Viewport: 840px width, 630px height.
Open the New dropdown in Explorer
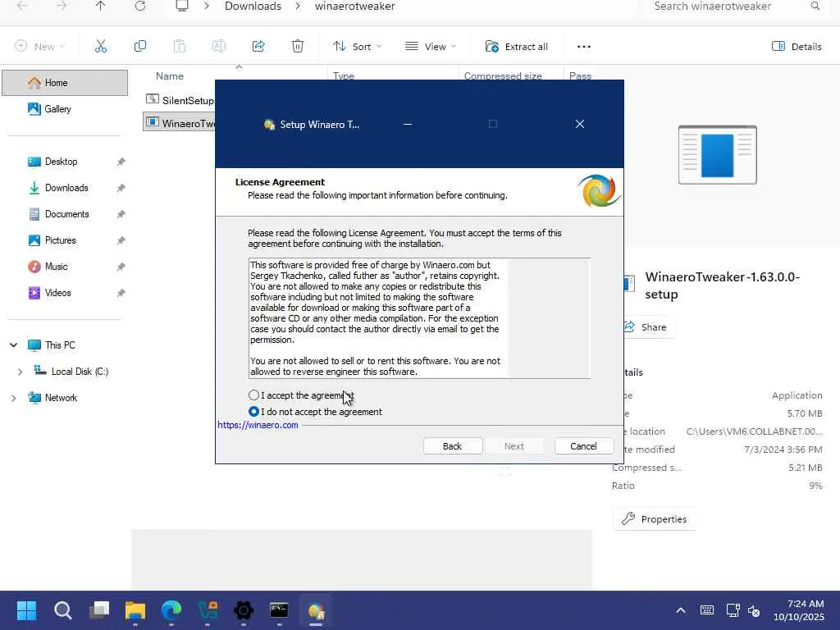click(x=39, y=47)
